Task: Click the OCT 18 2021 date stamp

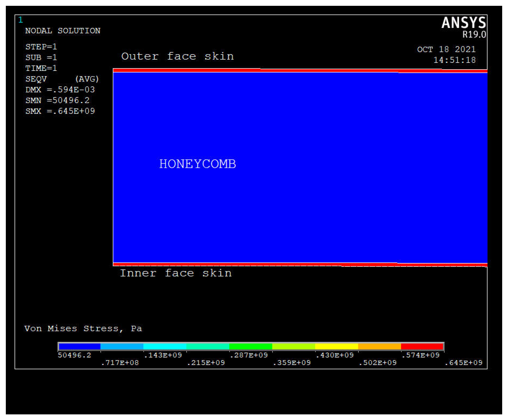Action: point(446,49)
